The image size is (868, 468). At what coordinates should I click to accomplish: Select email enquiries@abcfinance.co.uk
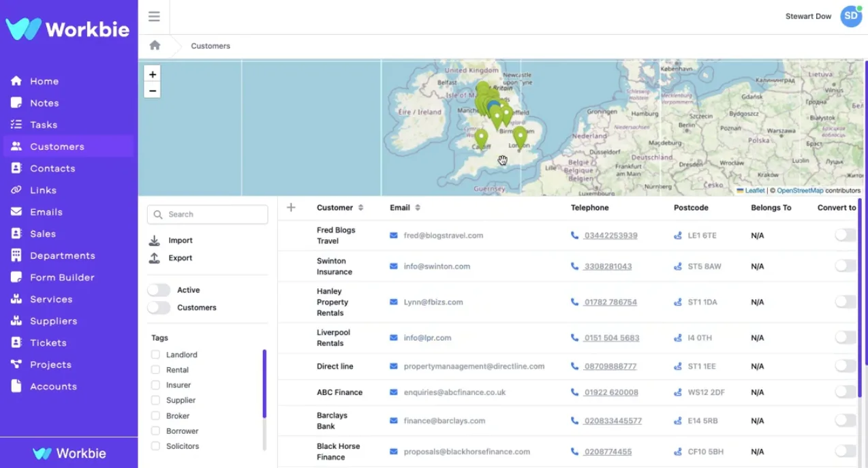(454, 392)
